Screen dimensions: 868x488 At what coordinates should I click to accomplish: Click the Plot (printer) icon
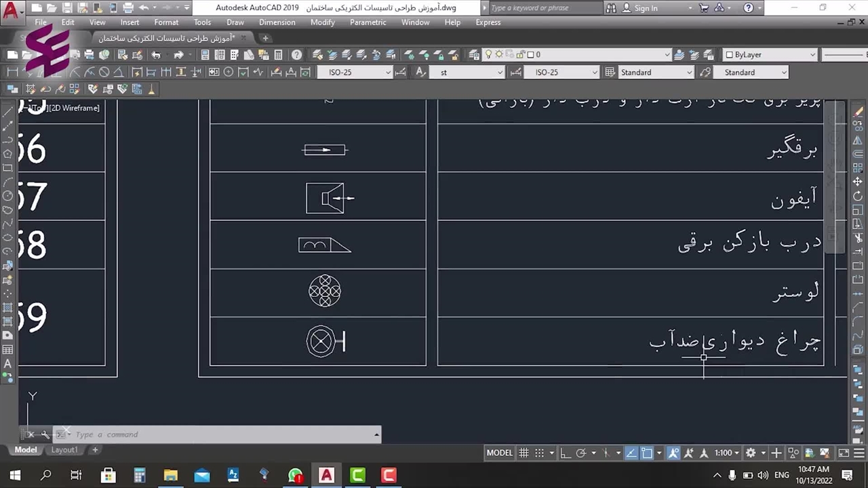(89, 55)
